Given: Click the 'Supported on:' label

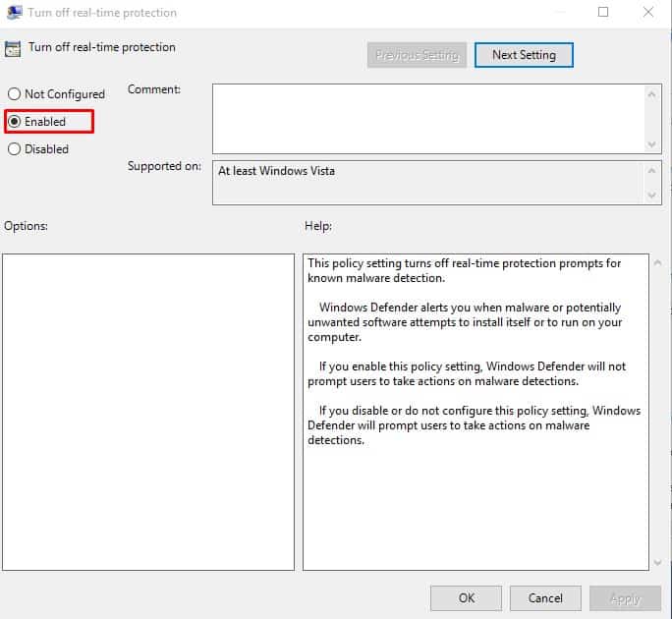Looking at the screenshot, I should point(164,166).
